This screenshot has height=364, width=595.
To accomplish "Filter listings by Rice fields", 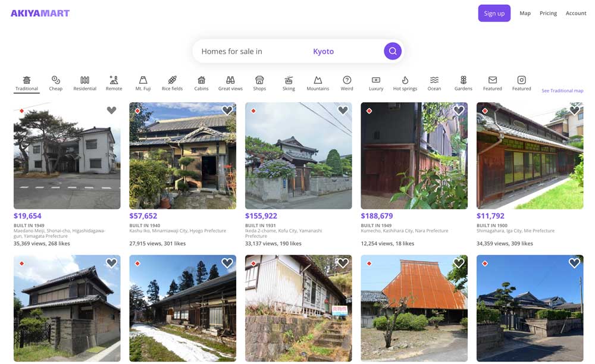I will (173, 83).
